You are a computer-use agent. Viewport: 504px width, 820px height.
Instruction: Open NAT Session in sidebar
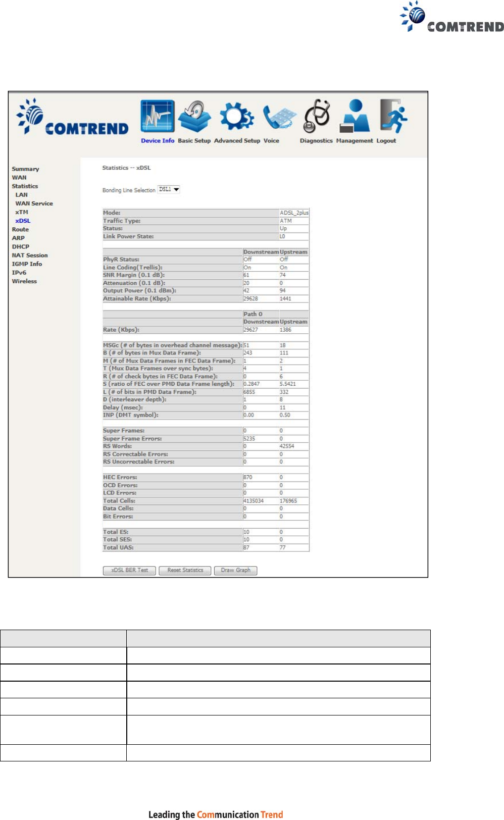pyautogui.click(x=30, y=255)
